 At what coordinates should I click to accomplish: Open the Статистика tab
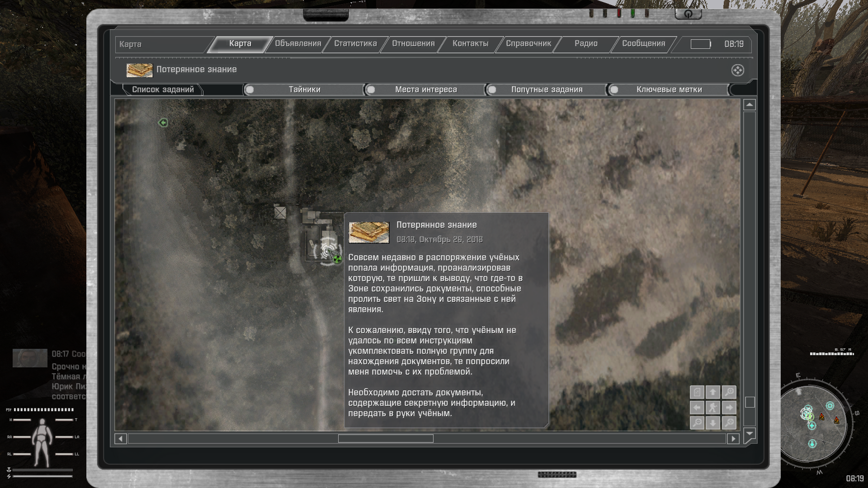355,44
